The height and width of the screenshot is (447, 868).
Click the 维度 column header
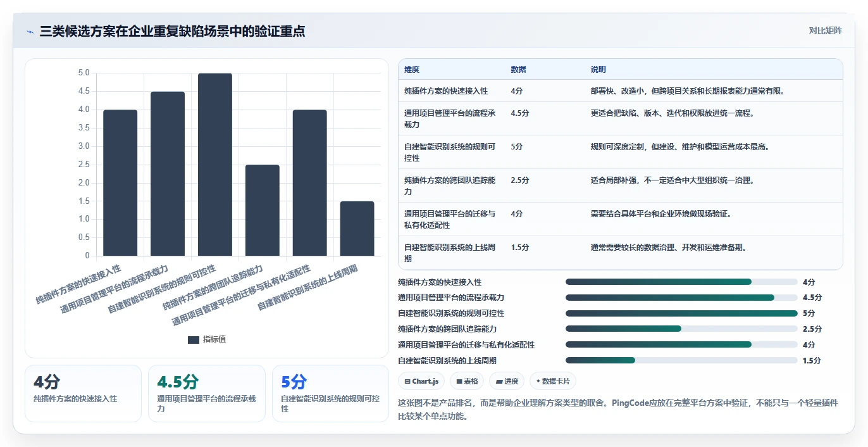pyautogui.click(x=412, y=70)
